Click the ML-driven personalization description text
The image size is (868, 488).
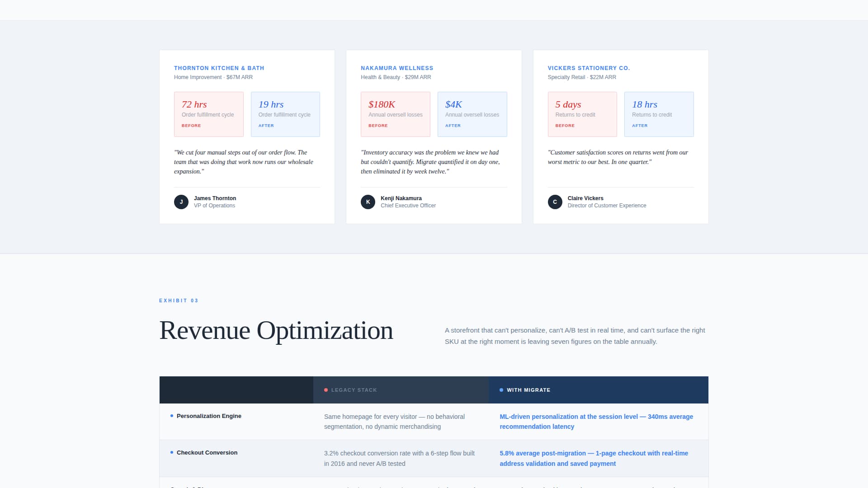point(596,422)
